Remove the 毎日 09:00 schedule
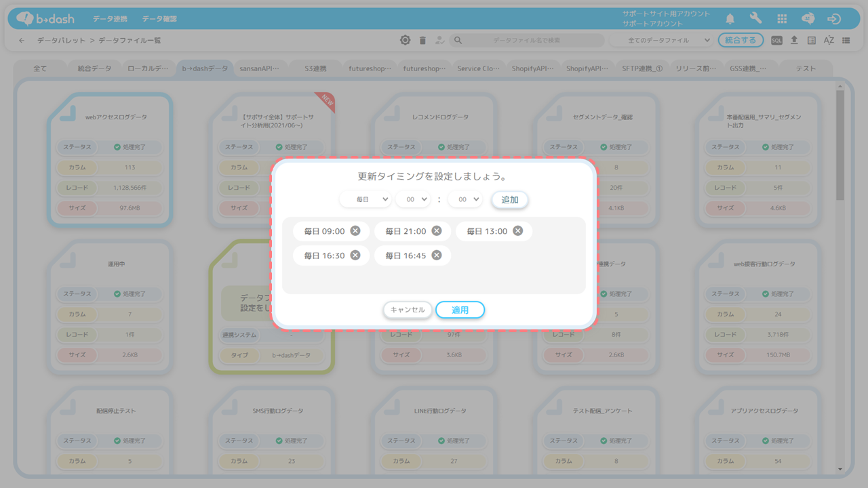Viewport: 868px width, 488px height. tap(355, 231)
